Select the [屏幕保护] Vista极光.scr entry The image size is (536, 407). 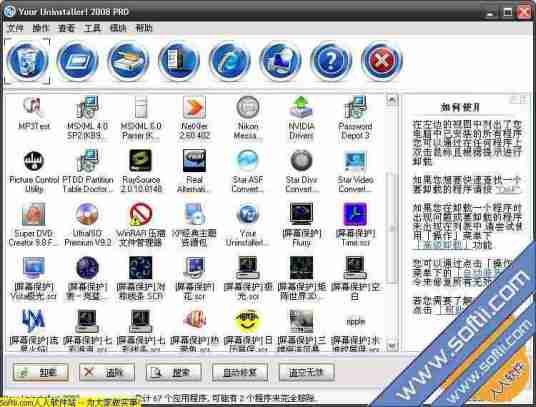[34, 278]
